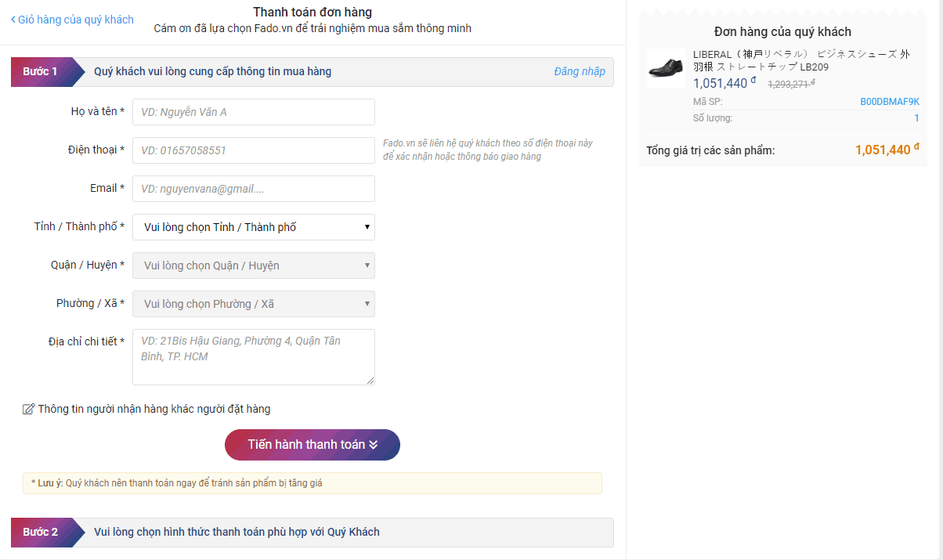Go back to Giỏ hàng của quý khách
The image size is (943, 560).
pyautogui.click(x=76, y=20)
